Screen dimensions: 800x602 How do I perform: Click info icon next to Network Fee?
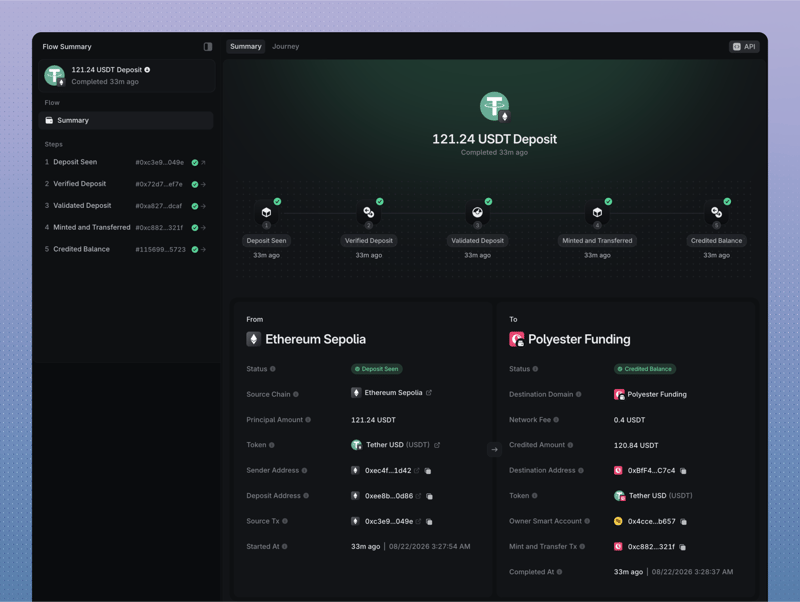(556, 420)
